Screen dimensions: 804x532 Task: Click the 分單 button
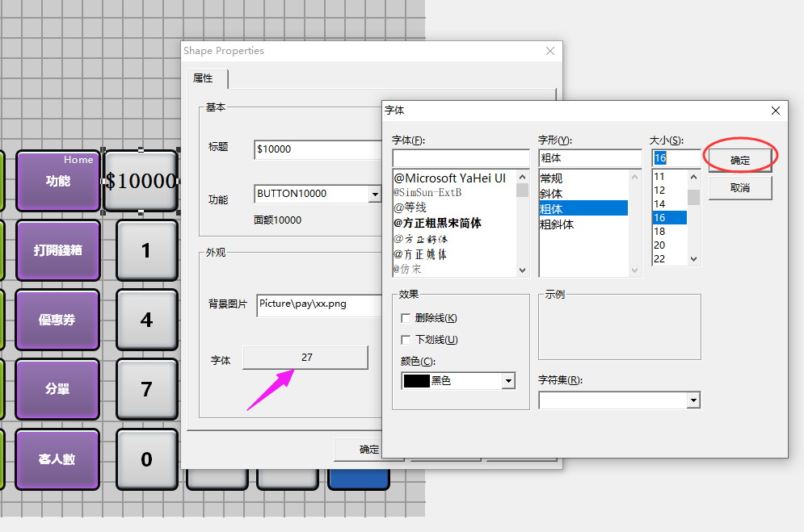click(58, 389)
